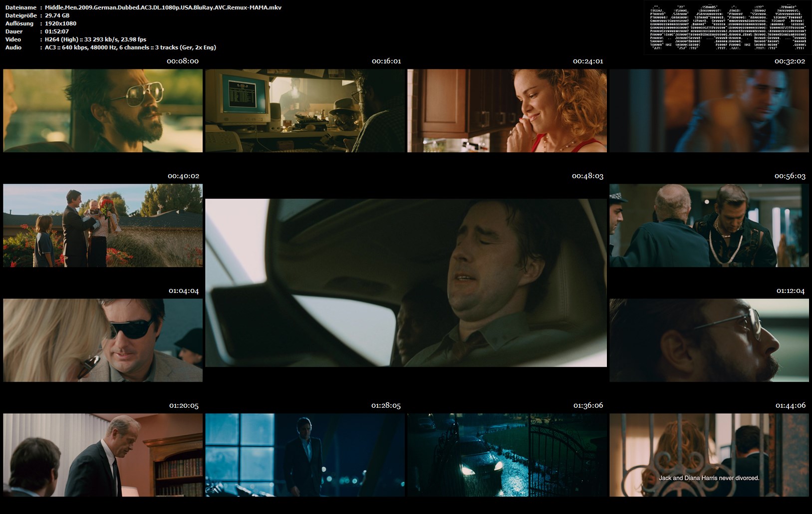The image size is (812, 514).
Task: Open the 01:04:04 thumbnail of man in sunglasses
Action: click(x=103, y=340)
